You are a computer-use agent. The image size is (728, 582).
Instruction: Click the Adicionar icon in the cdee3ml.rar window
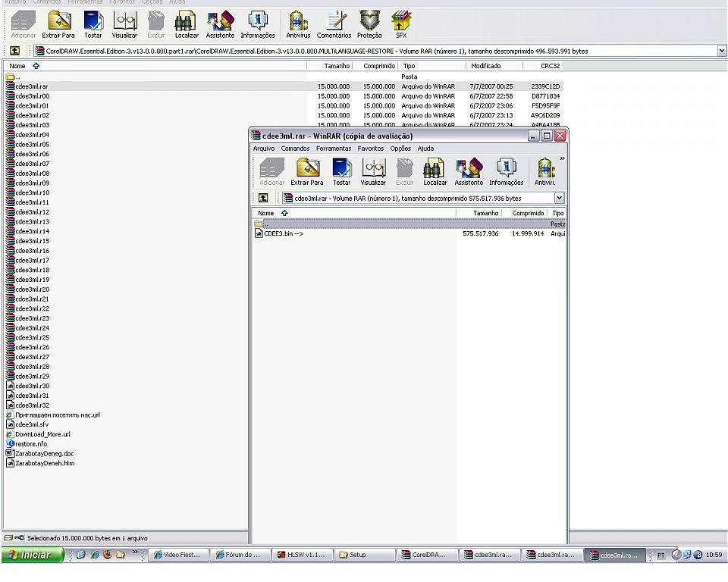coord(272,172)
